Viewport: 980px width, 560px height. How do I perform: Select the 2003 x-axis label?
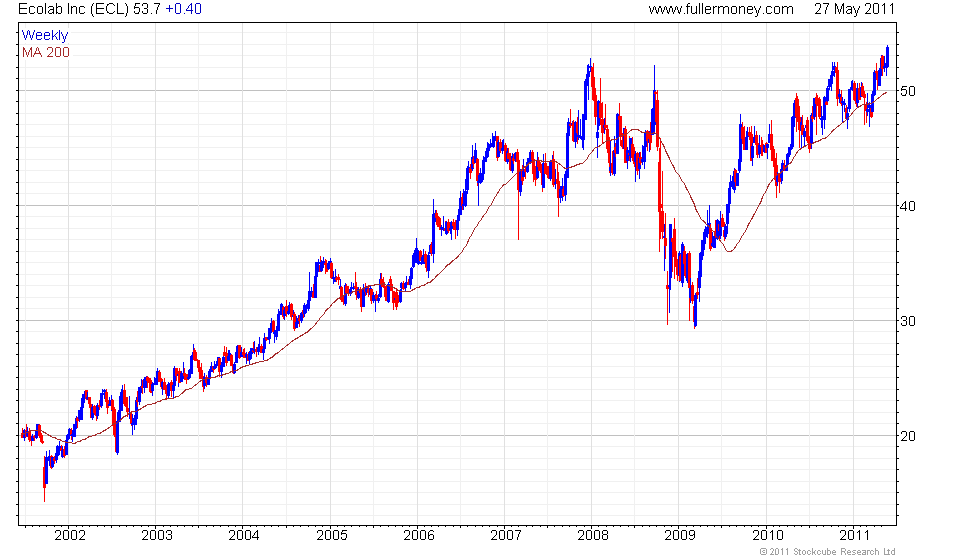[x=157, y=535]
